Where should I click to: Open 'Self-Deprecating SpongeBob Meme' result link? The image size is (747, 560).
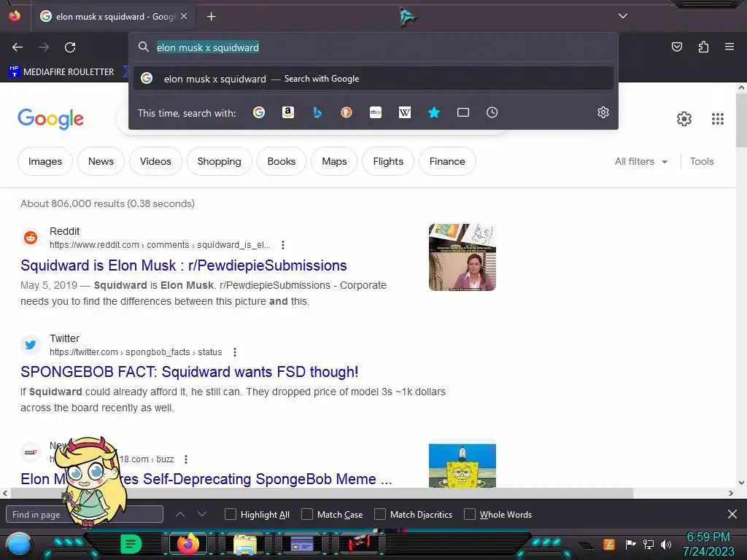[x=206, y=478]
